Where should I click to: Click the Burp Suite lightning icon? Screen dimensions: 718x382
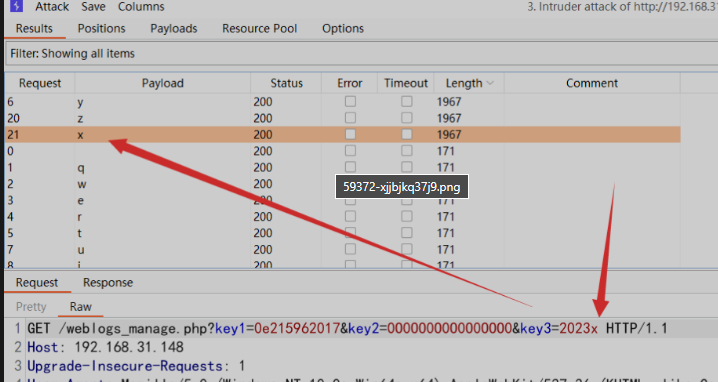pyautogui.click(x=16, y=6)
